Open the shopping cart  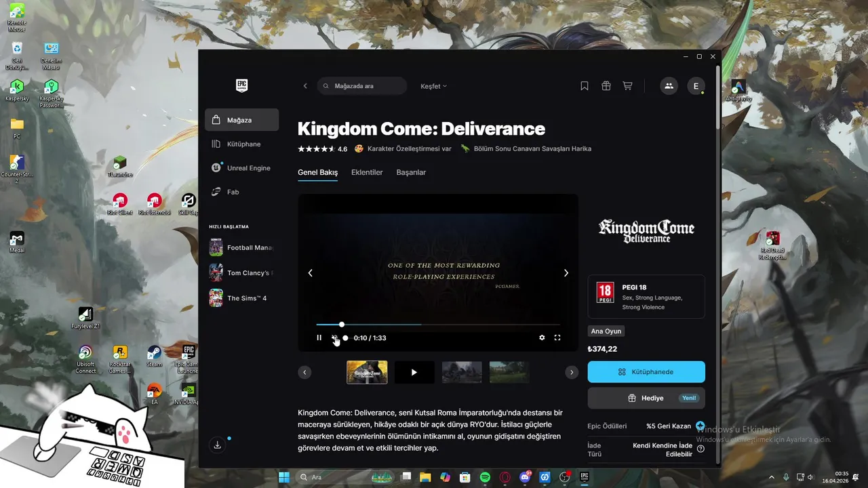(x=627, y=86)
